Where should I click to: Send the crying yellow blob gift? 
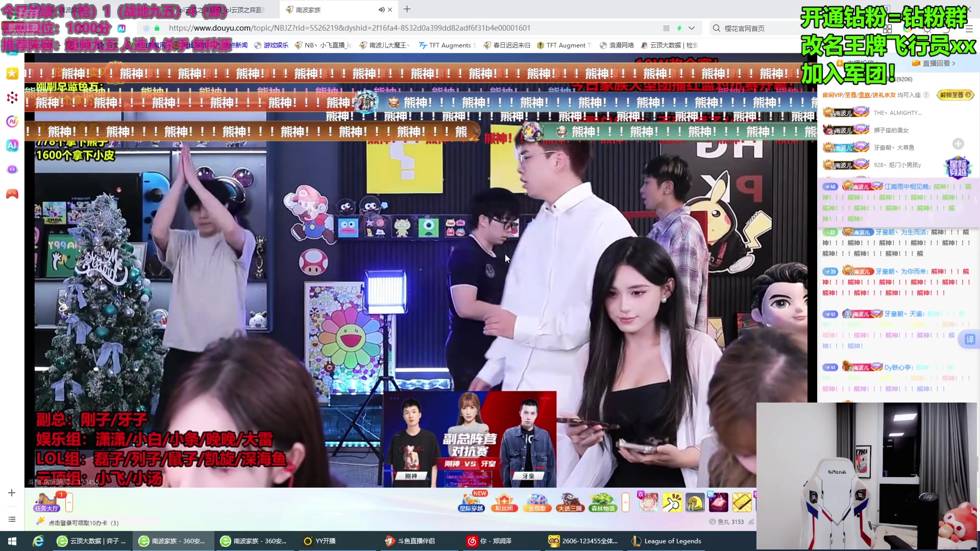click(x=695, y=503)
